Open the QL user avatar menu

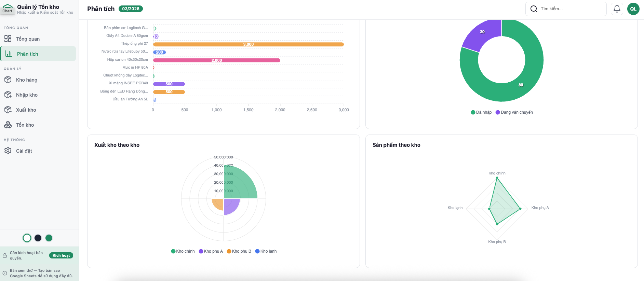coord(633,9)
